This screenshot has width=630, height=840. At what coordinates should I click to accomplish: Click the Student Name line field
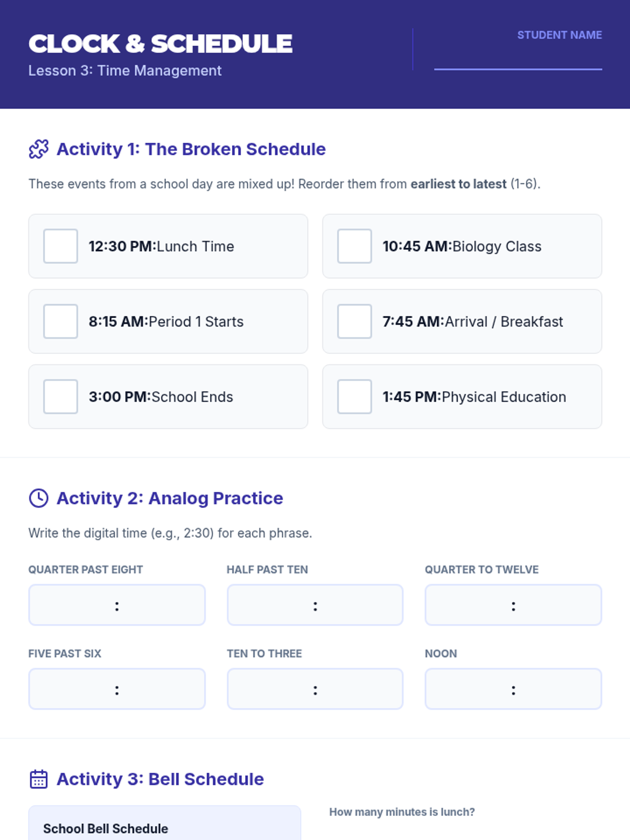pyautogui.click(x=518, y=60)
